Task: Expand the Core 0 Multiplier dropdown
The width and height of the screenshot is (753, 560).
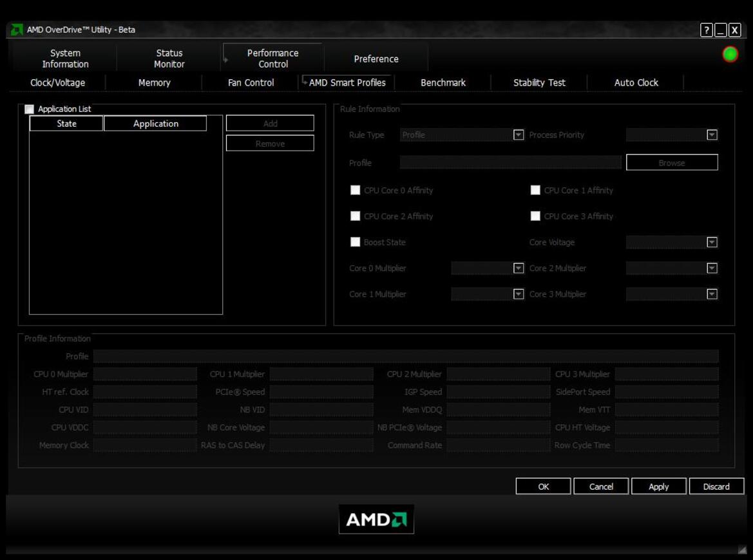Action: 518,268
